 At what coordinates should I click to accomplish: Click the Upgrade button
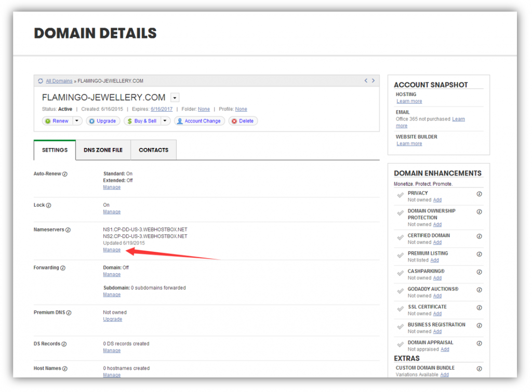pyautogui.click(x=103, y=121)
